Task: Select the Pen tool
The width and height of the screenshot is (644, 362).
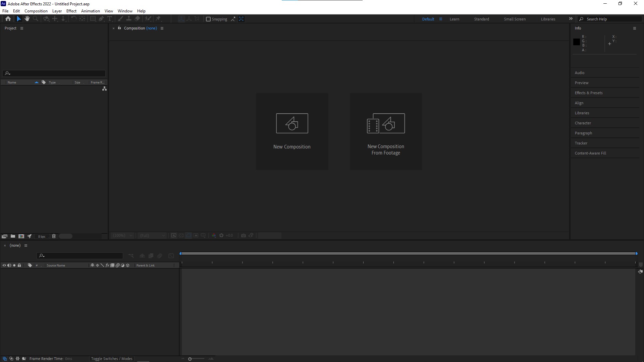Action: [101, 19]
